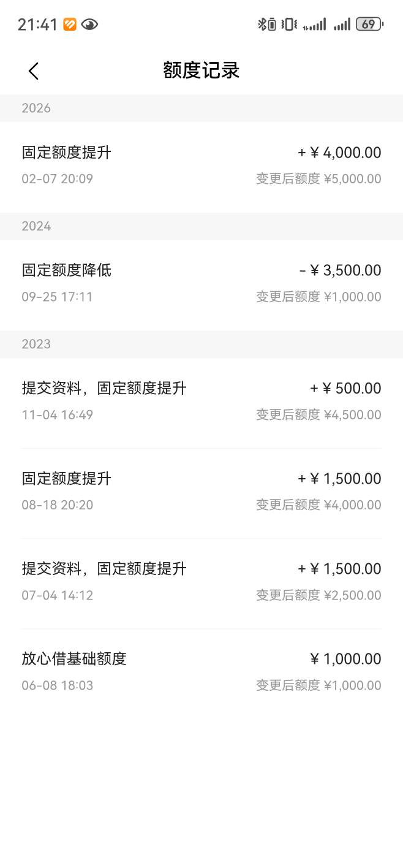Tap the rightmost signal strength bars
The image size is (403, 868).
pyautogui.click(x=342, y=25)
